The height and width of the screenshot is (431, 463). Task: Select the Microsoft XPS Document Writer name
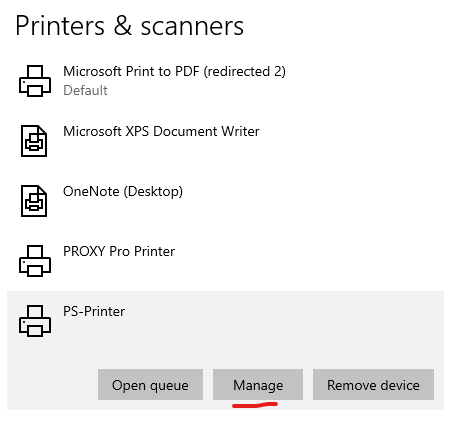pos(161,131)
